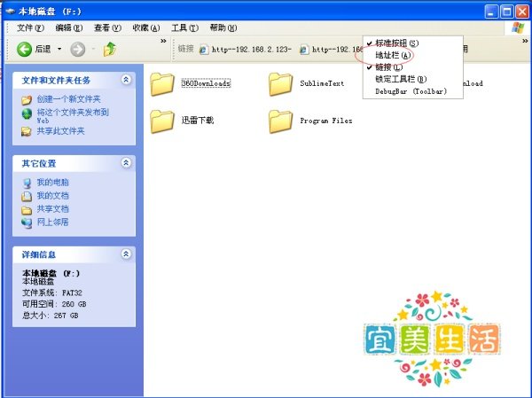
Task: Click the 共享文档 folder icon
Action: (27, 210)
